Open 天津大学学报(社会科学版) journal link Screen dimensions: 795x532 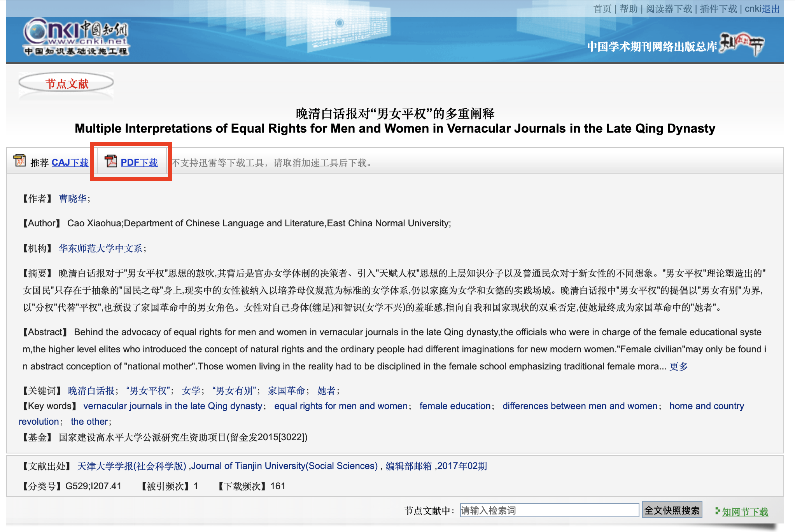[x=132, y=466]
